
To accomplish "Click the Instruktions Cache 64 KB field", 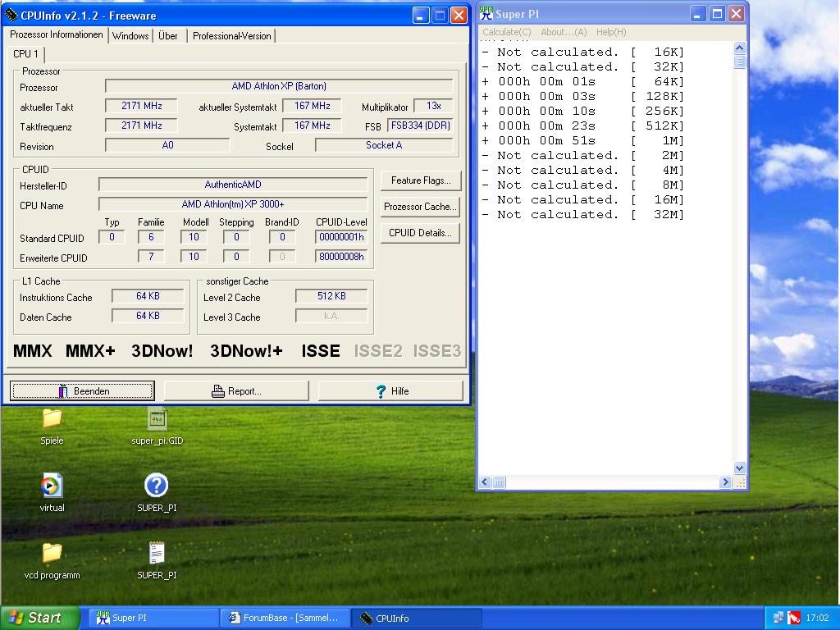I will (x=148, y=295).
